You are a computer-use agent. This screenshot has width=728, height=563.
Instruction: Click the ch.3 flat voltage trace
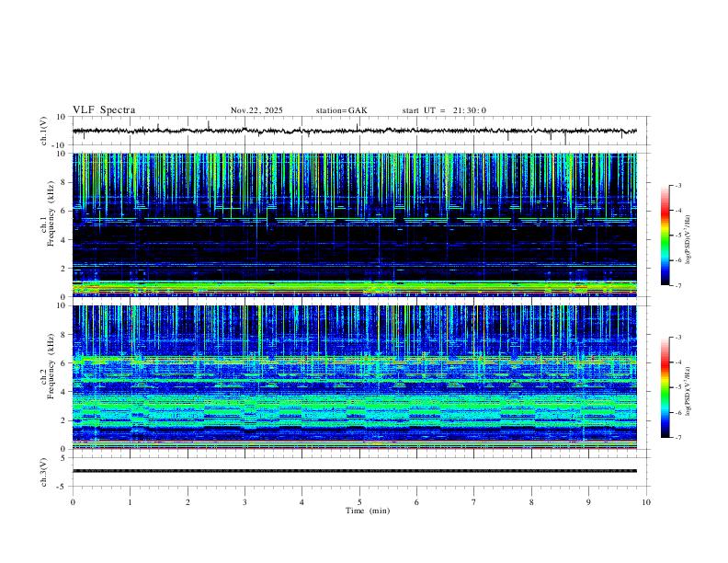(355, 471)
